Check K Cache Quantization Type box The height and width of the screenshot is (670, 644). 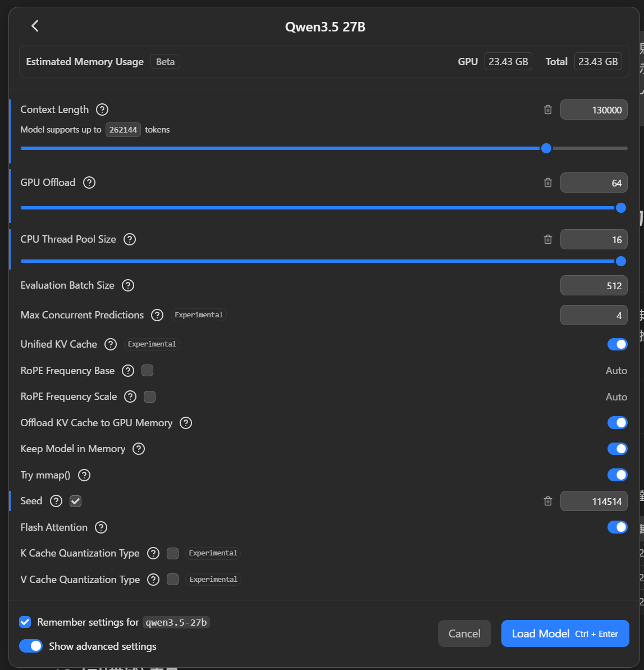[x=173, y=553]
